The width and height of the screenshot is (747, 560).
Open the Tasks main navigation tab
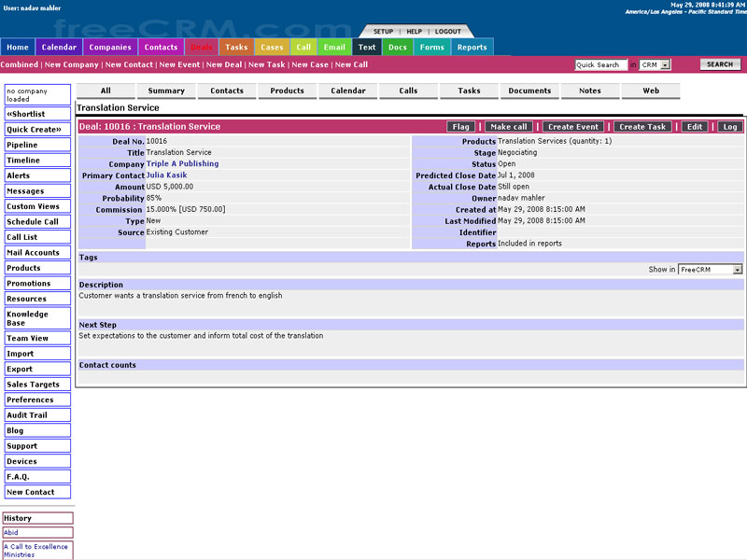click(236, 48)
